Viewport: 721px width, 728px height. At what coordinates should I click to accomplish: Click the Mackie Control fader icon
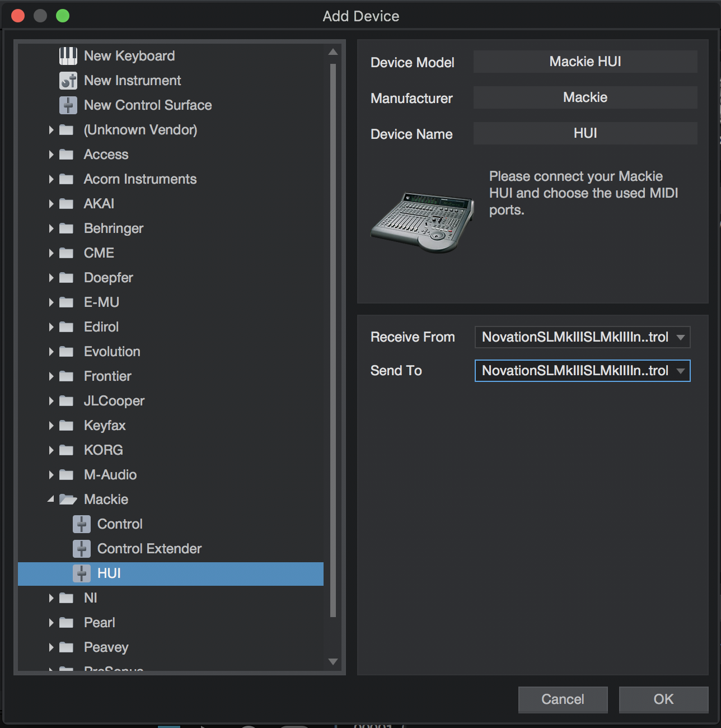pyautogui.click(x=82, y=524)
